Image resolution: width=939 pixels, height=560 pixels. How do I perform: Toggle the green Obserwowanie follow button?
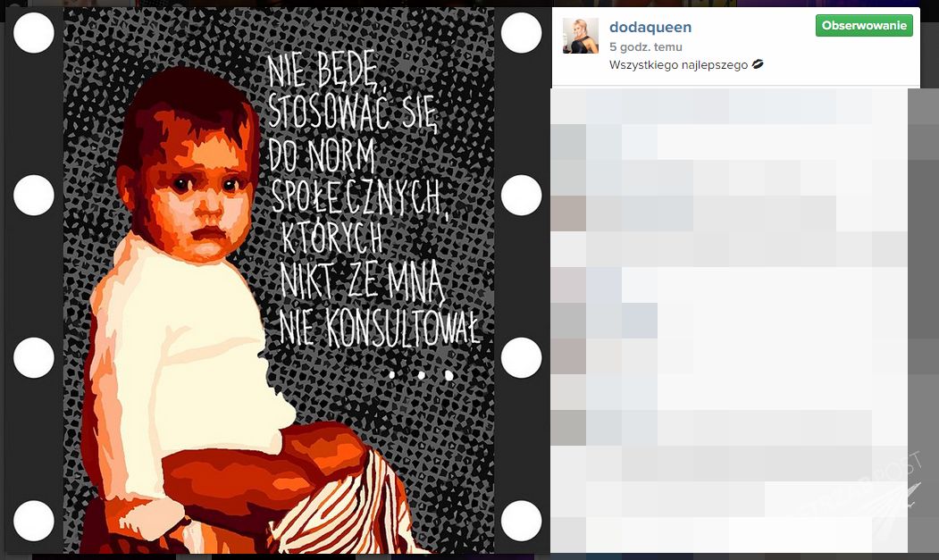(864, 26)
